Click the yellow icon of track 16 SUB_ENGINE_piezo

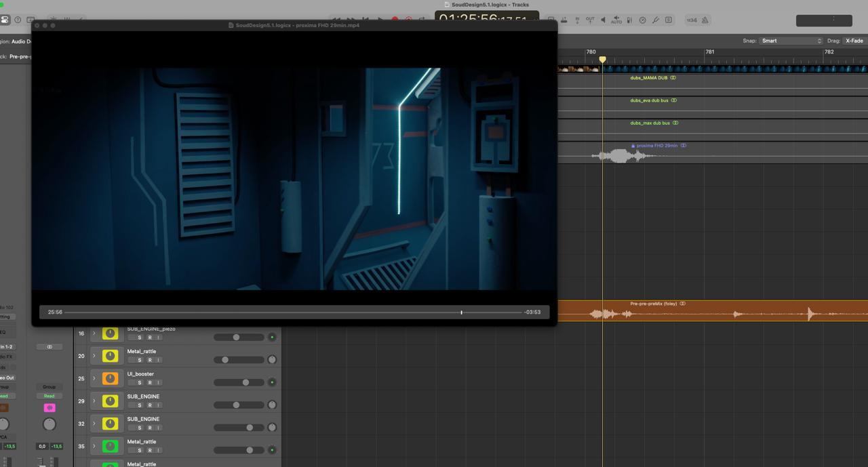click(110, 333)
